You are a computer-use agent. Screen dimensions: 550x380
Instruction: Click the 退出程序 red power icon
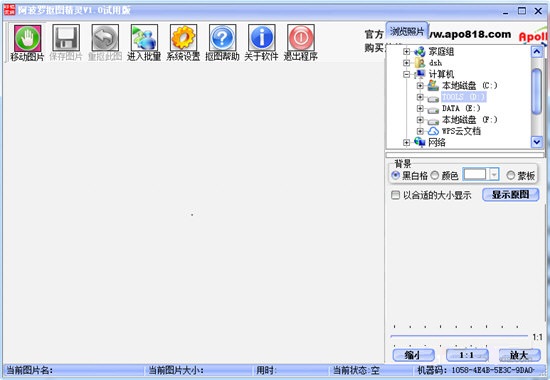301,38
